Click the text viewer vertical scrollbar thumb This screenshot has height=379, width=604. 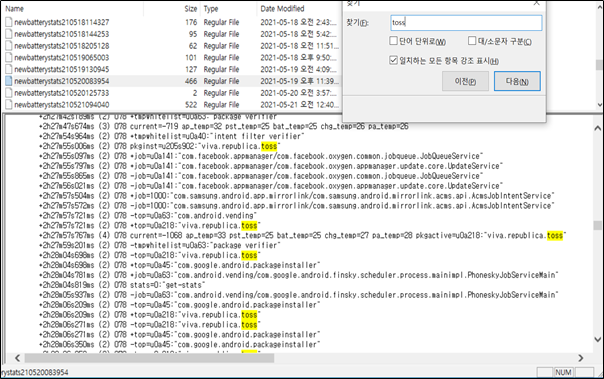pos(597,225)
